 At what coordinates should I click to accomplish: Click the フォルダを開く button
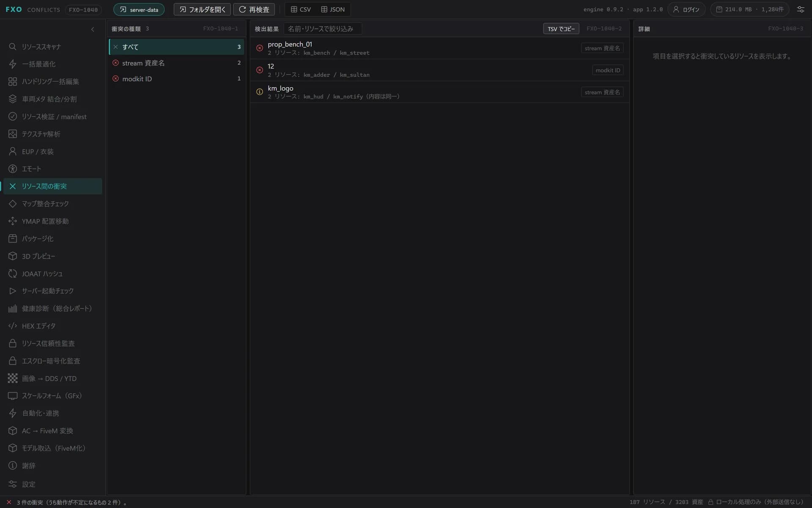tap(202, 9)
